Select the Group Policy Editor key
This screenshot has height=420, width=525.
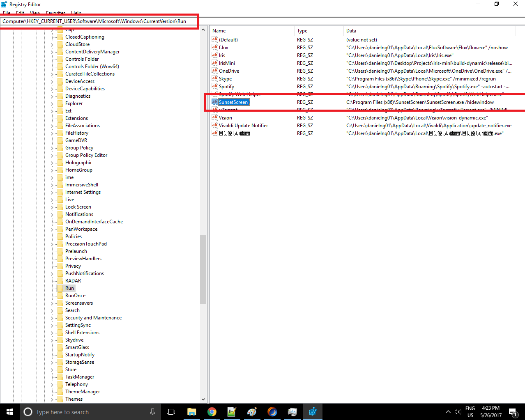tap(86, 155)
